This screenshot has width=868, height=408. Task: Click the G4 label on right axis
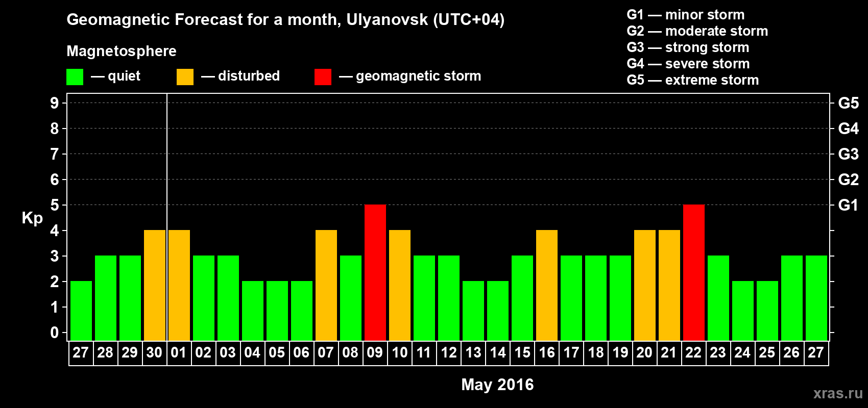[x=848, y=129]
